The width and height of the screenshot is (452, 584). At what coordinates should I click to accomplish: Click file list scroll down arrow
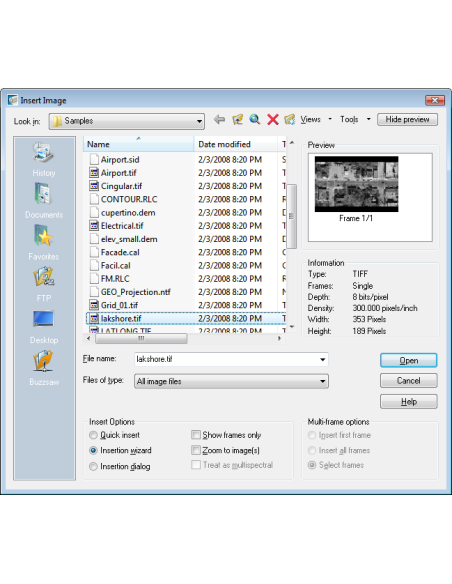pos(292,327)
